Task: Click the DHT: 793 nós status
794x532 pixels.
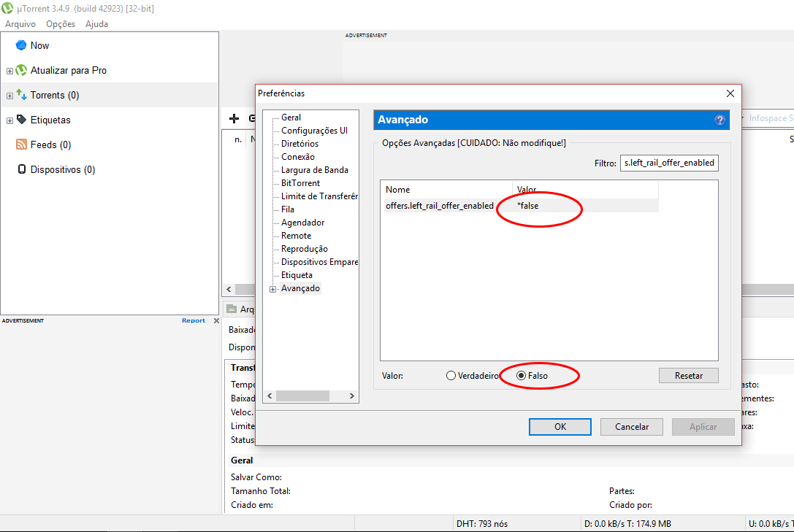Action: (481, 524)
